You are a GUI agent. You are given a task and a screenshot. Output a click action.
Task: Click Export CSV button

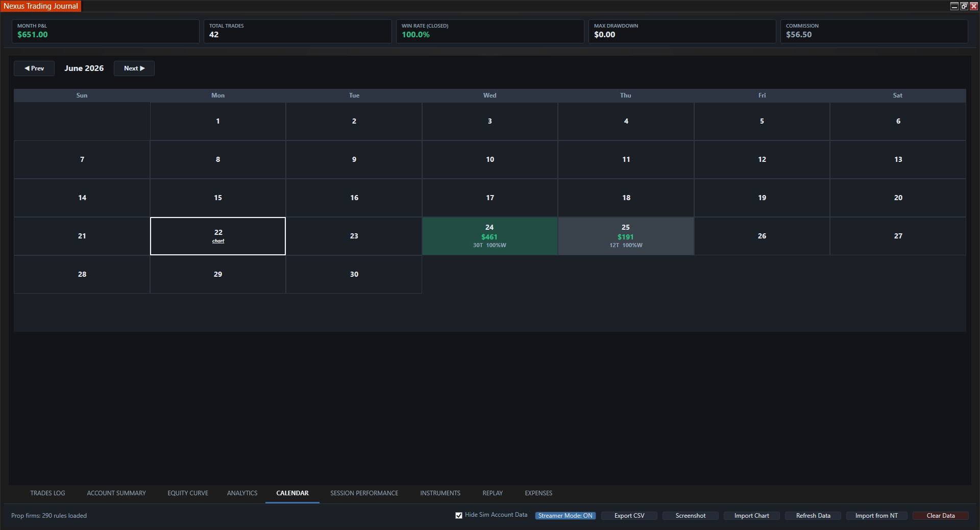[629, 516]
